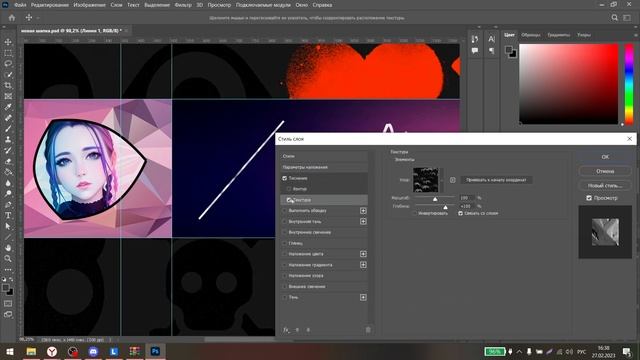The width and height of the screenshot is (640, 360).
Task: Open Discord from the Windows taskbar
Action: (x=93, y=351)
